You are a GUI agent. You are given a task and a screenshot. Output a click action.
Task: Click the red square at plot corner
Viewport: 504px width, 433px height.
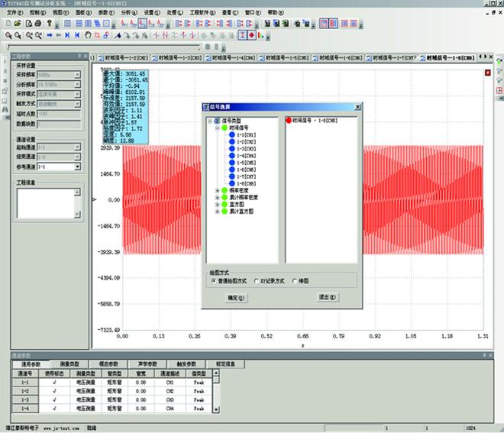487,73
